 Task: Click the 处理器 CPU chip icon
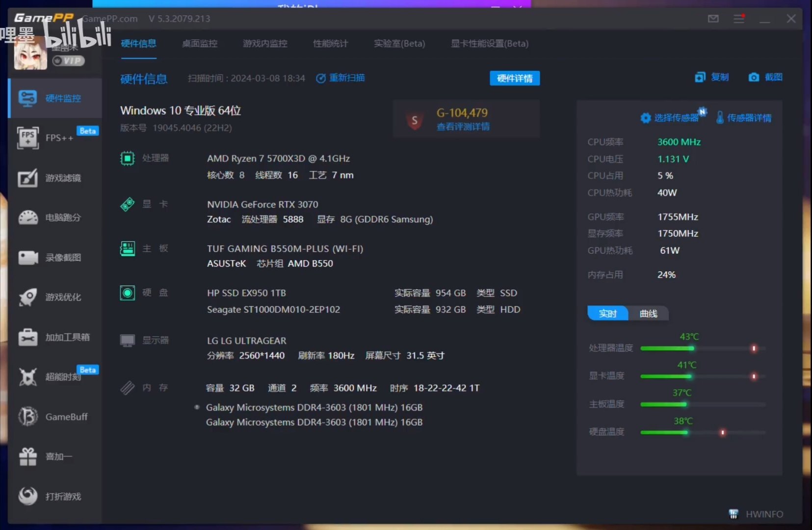coord(128,159)
